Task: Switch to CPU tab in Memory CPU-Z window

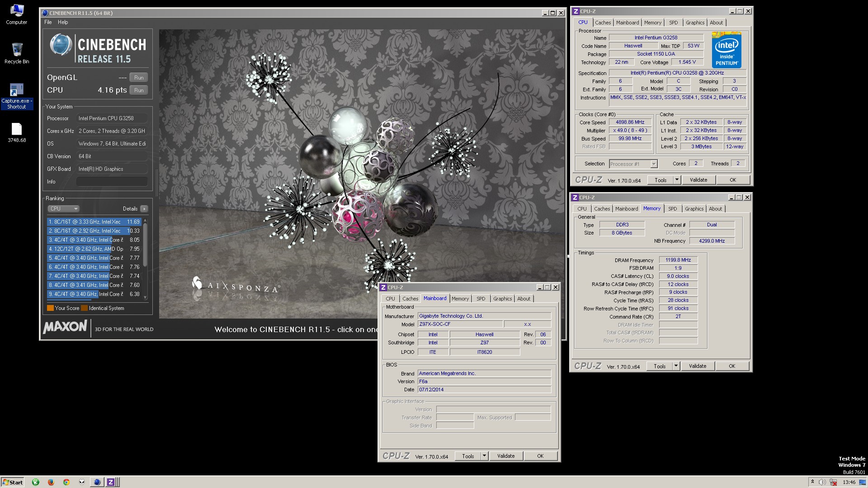Action: coord(582,209)
